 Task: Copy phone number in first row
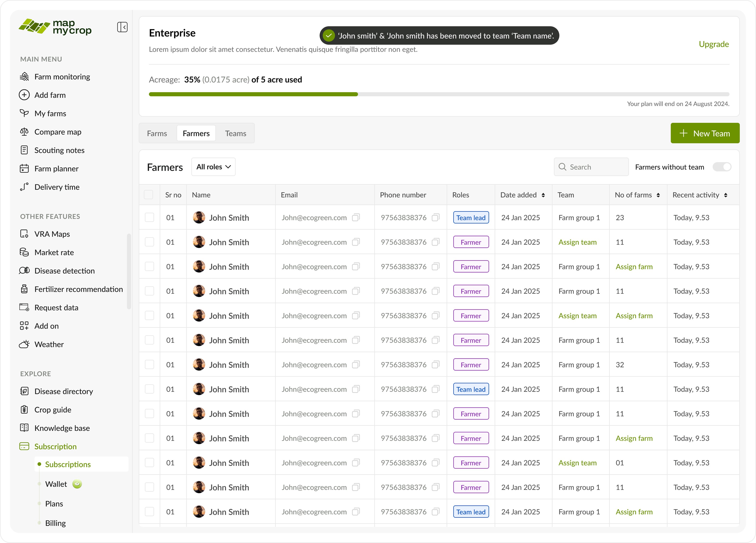[x=435, y=218]
